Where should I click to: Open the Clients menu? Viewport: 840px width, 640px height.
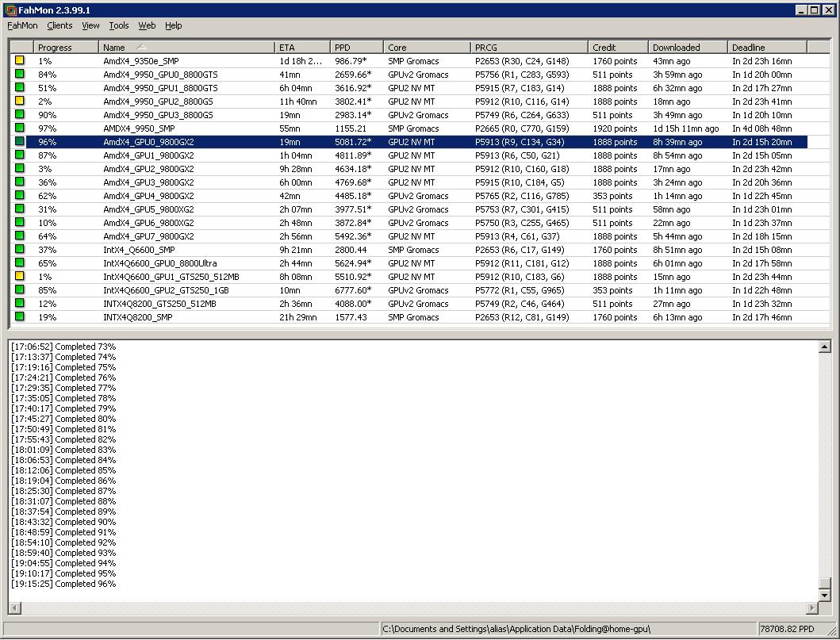tap(59, 25)
